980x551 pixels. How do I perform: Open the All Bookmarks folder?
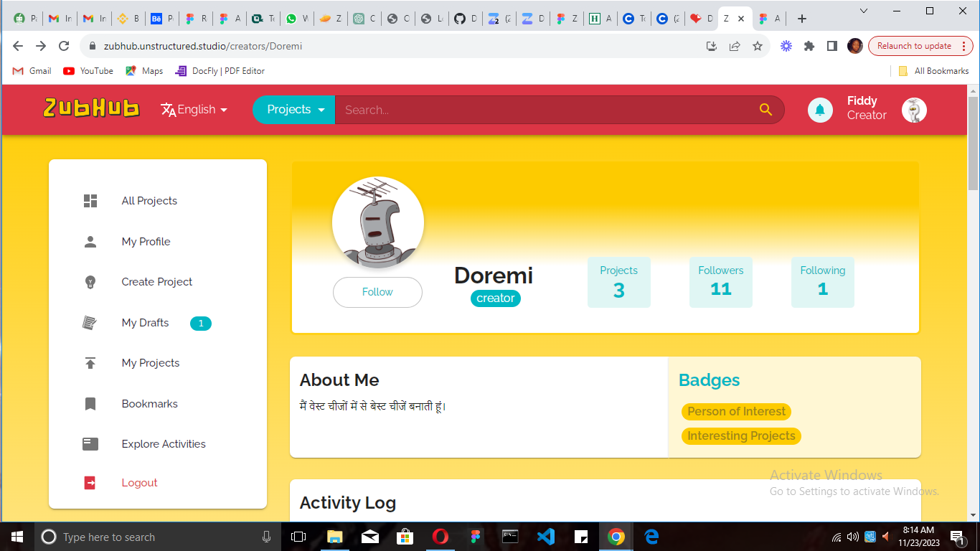point(933,71)
